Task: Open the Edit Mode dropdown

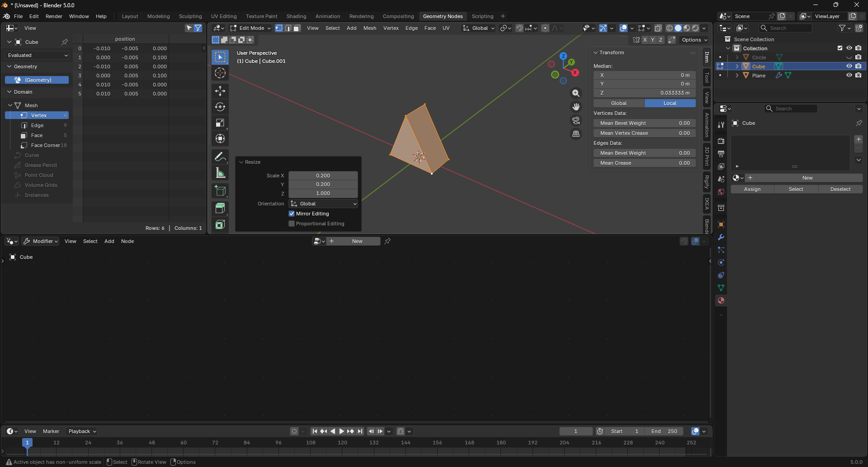Action: coord(250,28)
